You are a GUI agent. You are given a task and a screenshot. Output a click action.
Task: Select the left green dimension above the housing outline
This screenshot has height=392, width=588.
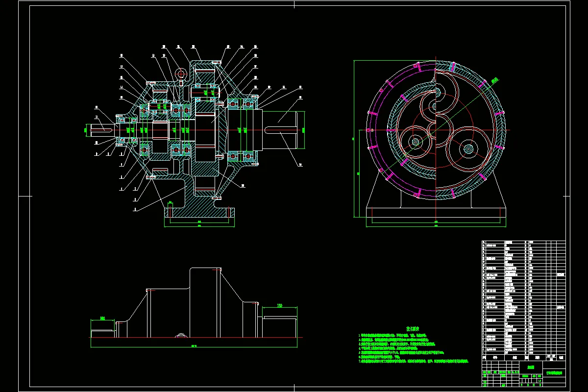[103, 319]
